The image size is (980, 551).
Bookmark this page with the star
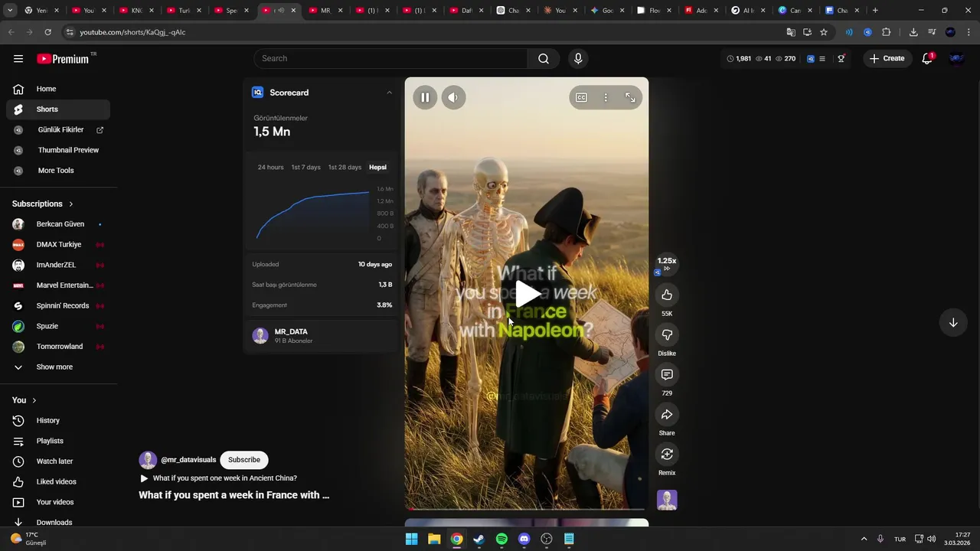click(x=824, y=32)
